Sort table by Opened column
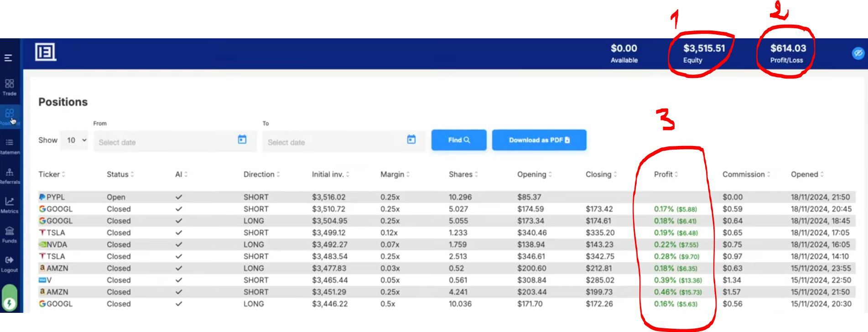 point(807,174)
